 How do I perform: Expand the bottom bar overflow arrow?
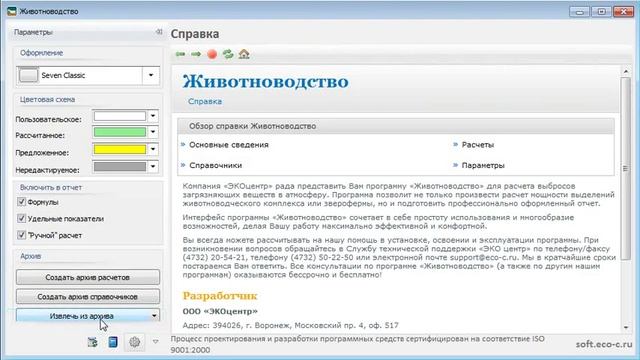(x=156, y=342)
